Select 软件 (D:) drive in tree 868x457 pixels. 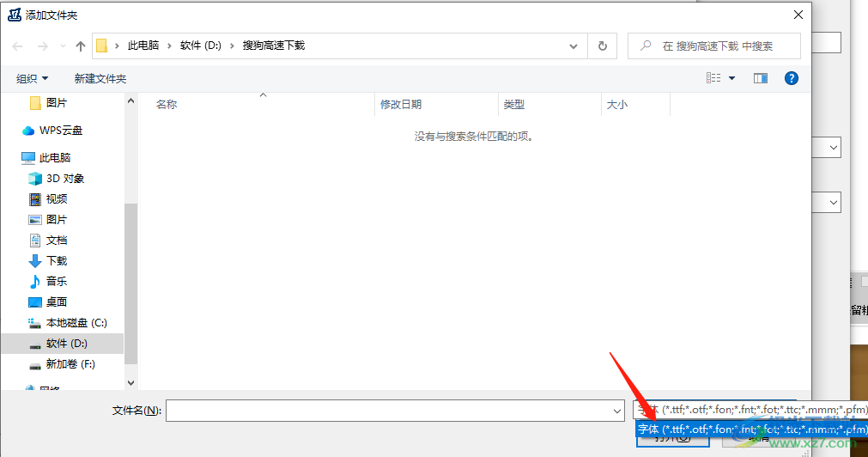[66, 344]
